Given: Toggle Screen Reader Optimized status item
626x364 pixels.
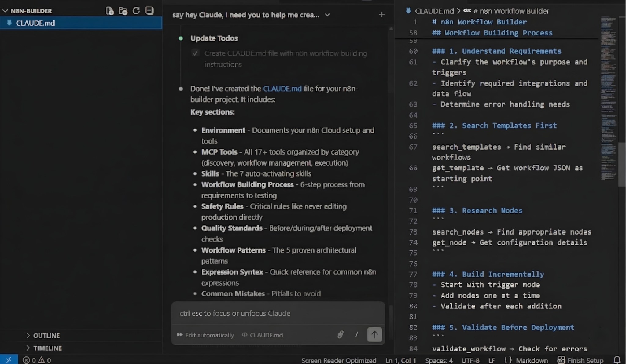Looking at the screenshot, I should (339, 360).
